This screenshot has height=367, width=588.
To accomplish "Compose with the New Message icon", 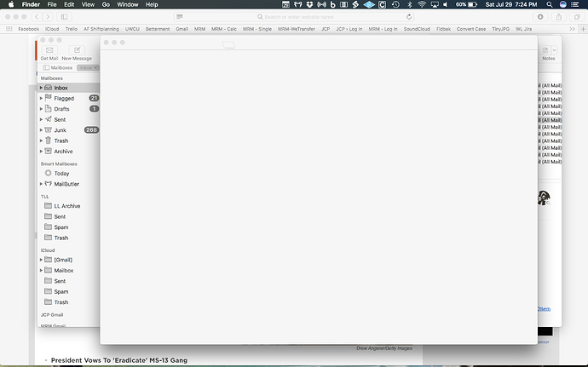I will (x=77, y=50).
